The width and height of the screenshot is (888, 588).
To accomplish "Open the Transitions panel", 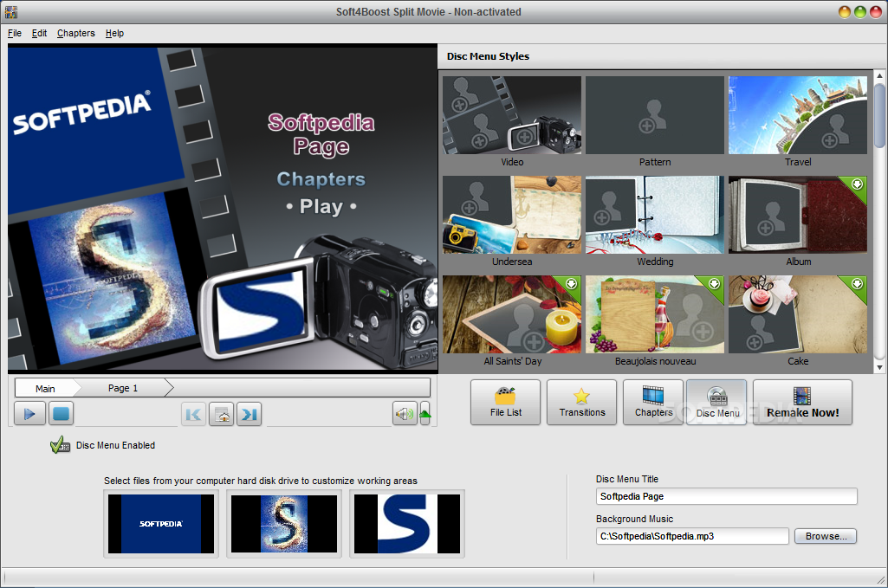I will pyautogui.click(x=581, y=403).
